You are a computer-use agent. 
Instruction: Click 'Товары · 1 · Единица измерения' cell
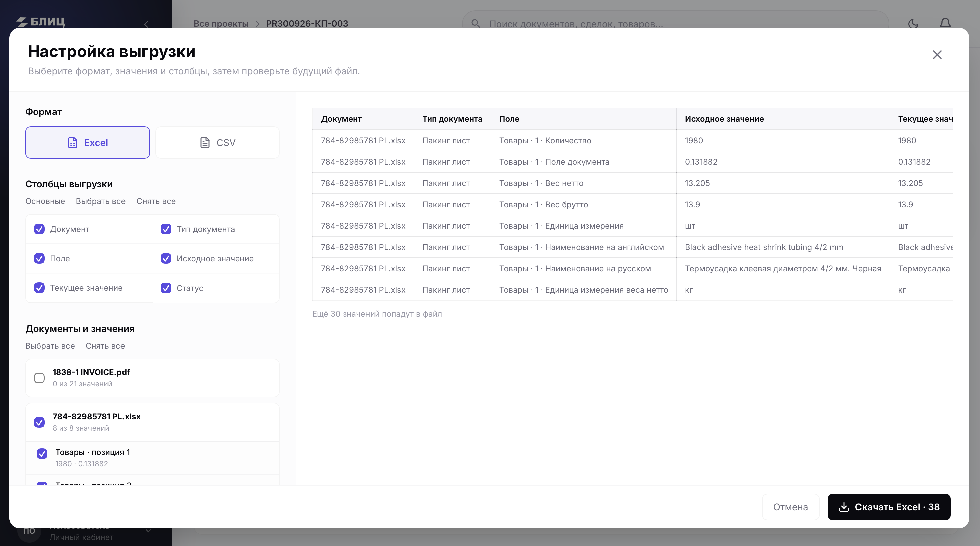[x=583, y=226]
